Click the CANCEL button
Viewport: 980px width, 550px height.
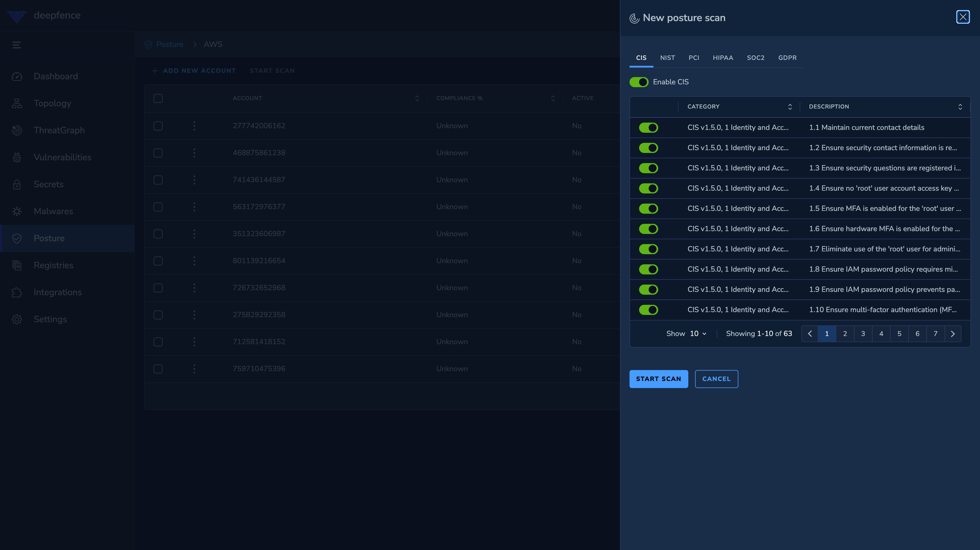716,379
